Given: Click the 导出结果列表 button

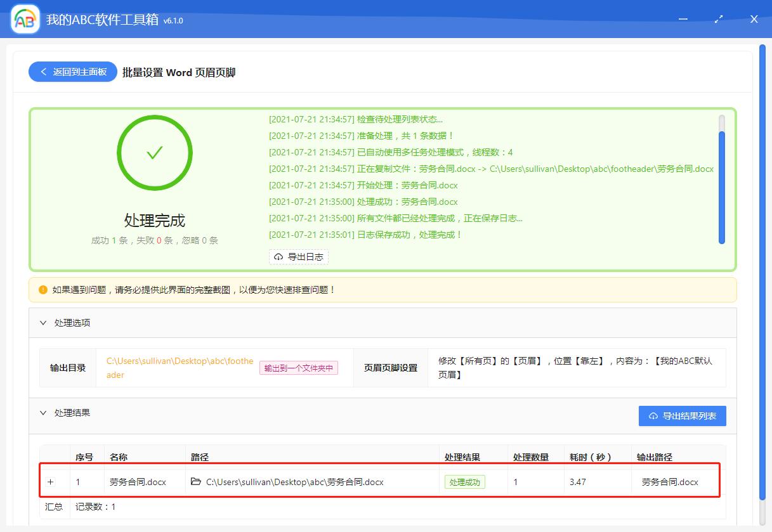Looking at the screenshot, I should click(682, 415).
